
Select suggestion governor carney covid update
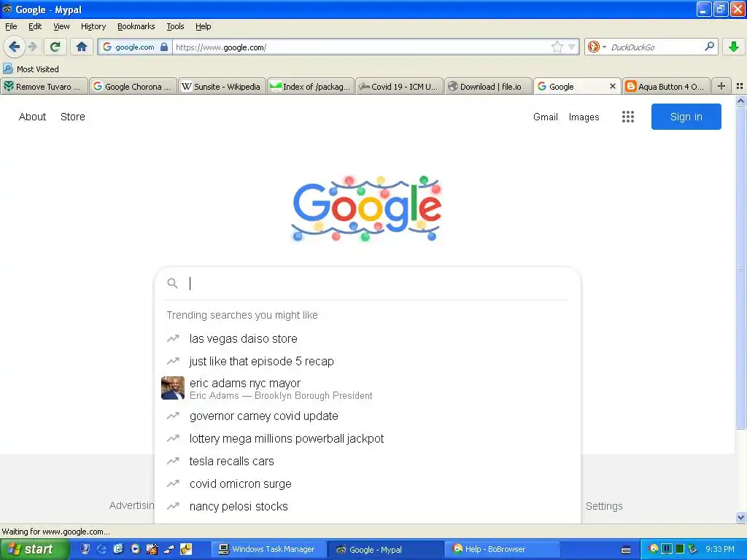click(368, 416)
